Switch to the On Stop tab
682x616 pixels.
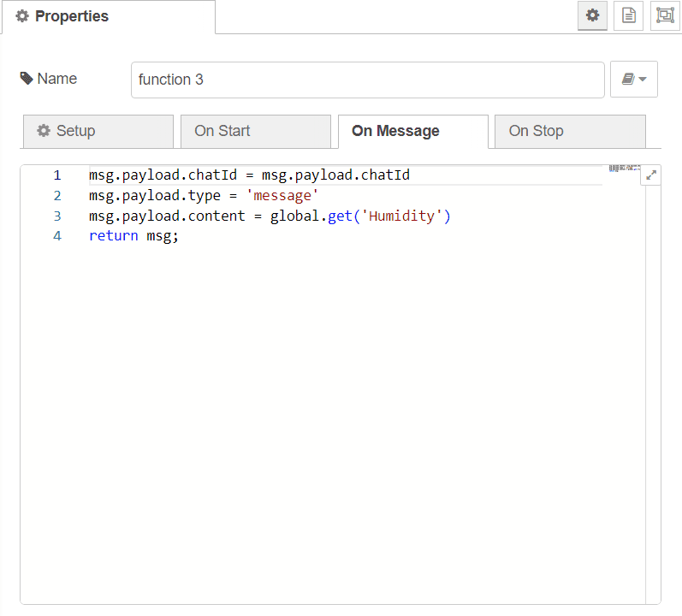pyautogui.click(x=570, y=131)
